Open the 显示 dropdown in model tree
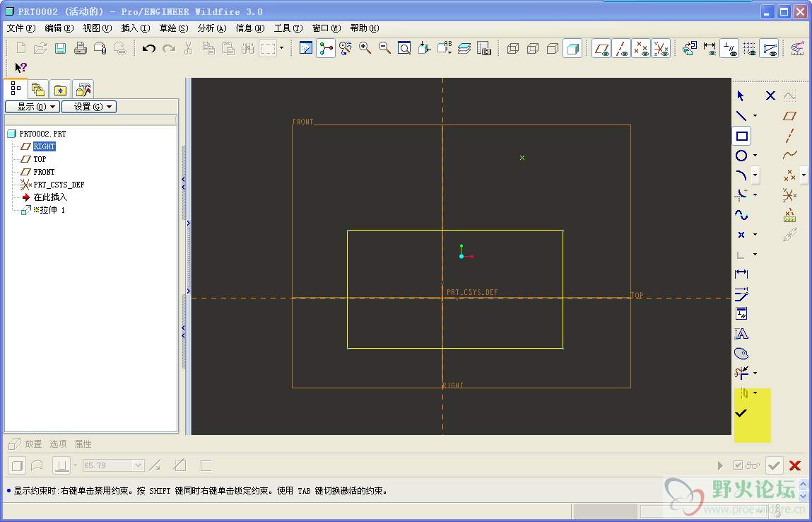812x522 pixels. 33,107
